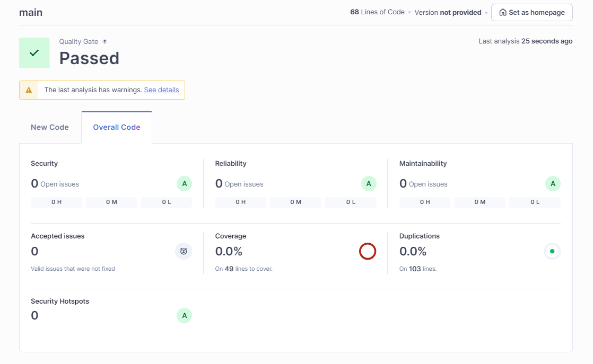Open the See details warnings link
The image size is (593, 364).
[x=161, y=90]
